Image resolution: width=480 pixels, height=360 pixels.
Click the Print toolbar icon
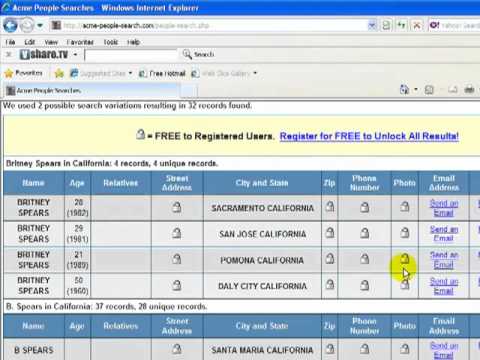(x=469, y=89)
